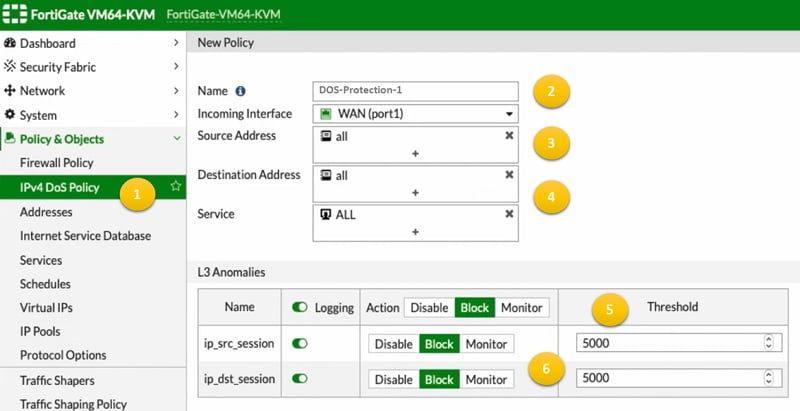Add an entry to Destination Address
Image resolution: width=800 pixels, height=411 pixels.
click(x=415, y=193)
